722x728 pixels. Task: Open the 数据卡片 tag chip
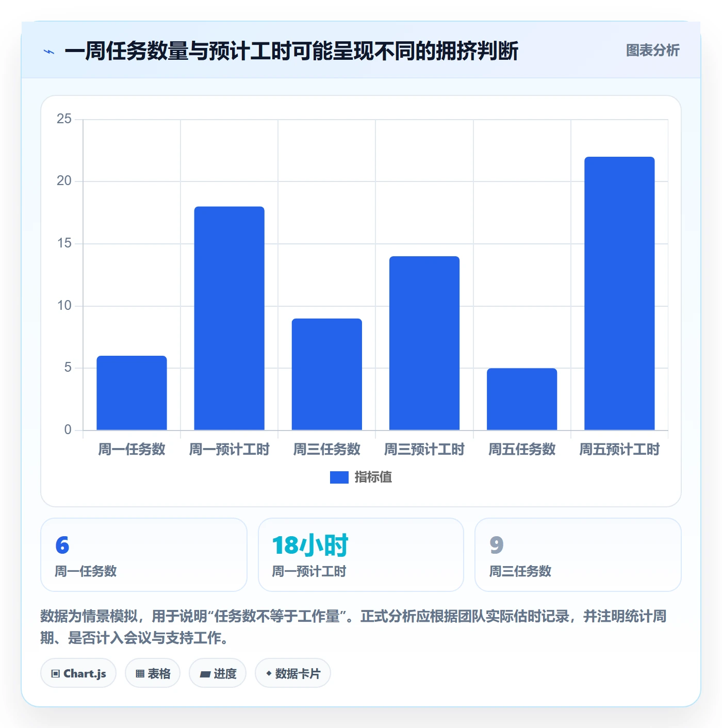(293, 673)
